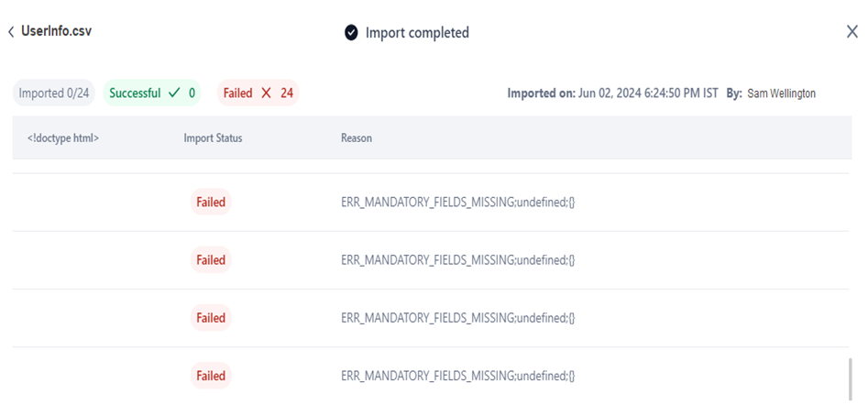Screen dimensions: 868x416
Task: Click the <!doctype html> column header
Action: 63,138
